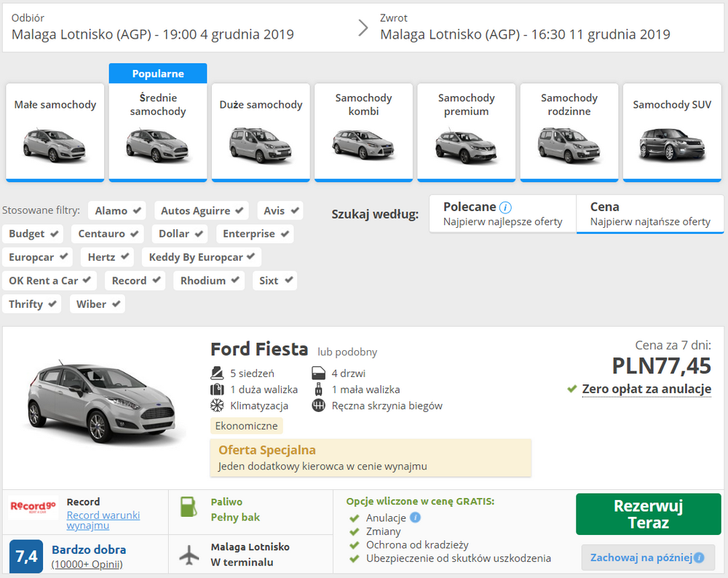Uncheck the Record filter chip
The height and width of the screenshot is (578, 728).
coord(135,280)
